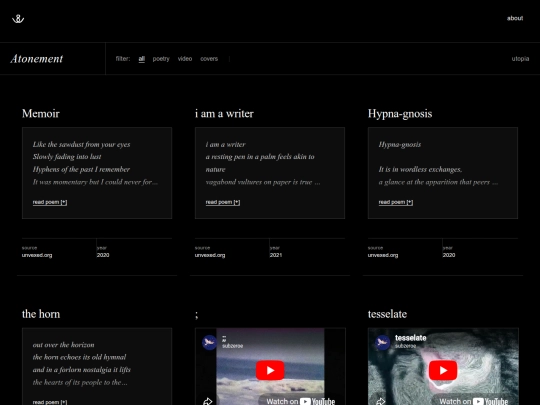Image resolution: width=540 pixels, height=405 pixels.
Task: Click Memoir source unvexed.org
Action: [37, 255]
